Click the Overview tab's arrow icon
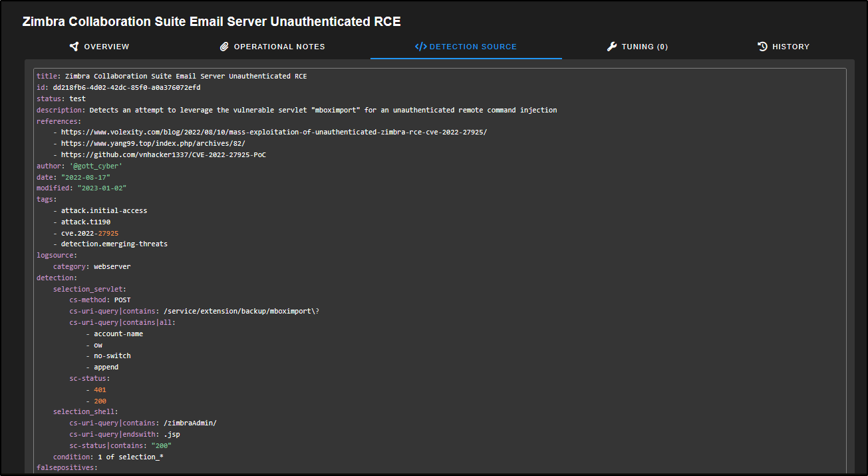 click(74, 47)
